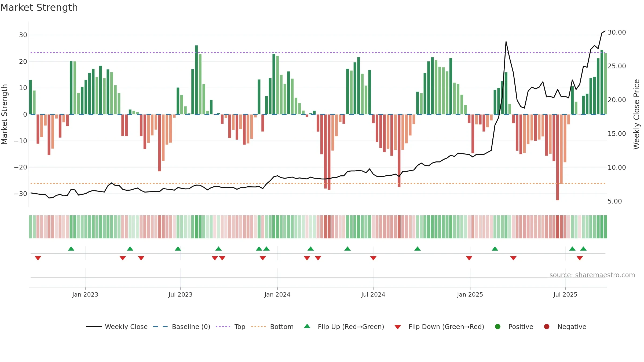Toggle the 'Weekly Close' legend label

point(126,327)
